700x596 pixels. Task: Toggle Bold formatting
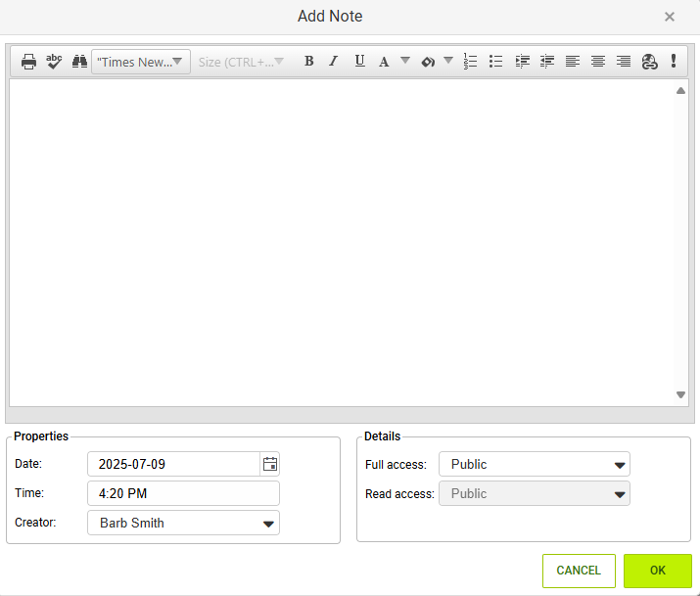(308, 61)
